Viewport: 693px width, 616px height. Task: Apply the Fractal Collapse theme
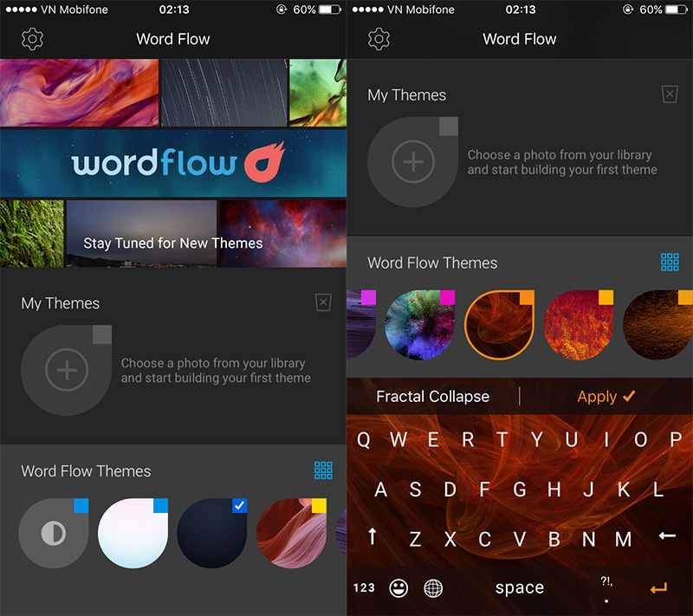[x=606, y=397]
